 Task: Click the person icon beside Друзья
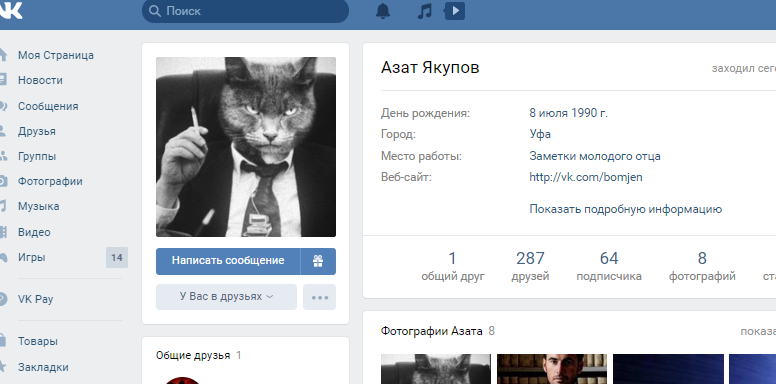pyautogui.click(x=2, y=131)
